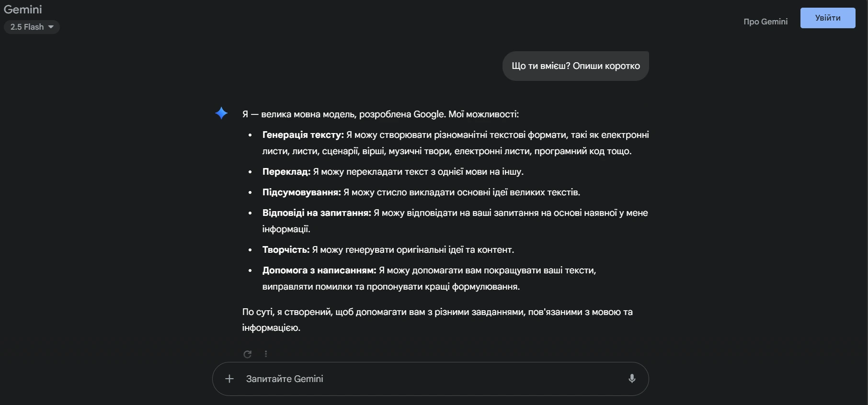868x405 pixels.
Task: Click the blue Gemini sparkle icon
Action: click(221, 113)
